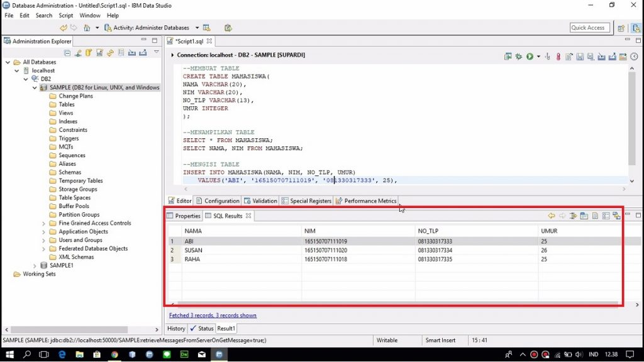Open the Script menu
Viewport: 644px width, 362px height.
[65, 15]
